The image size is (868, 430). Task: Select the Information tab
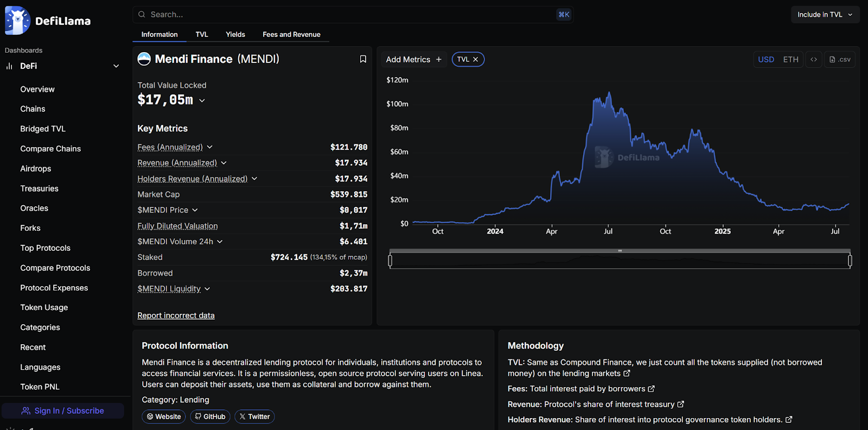click(x=159, y=34)
